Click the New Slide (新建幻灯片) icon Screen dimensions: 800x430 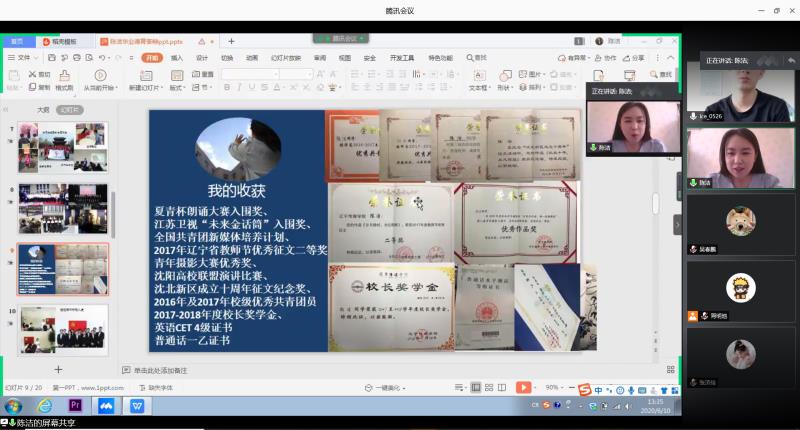146,75
